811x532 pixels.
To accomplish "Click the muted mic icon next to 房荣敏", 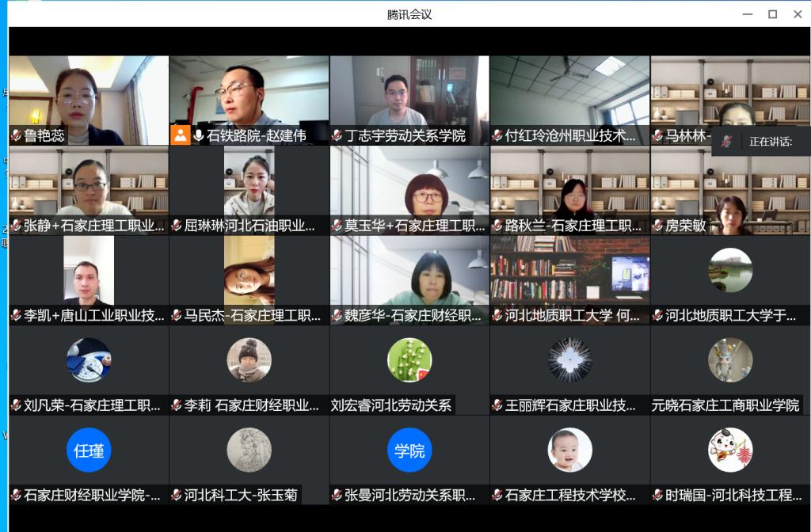I will click(x=657, y=226).
